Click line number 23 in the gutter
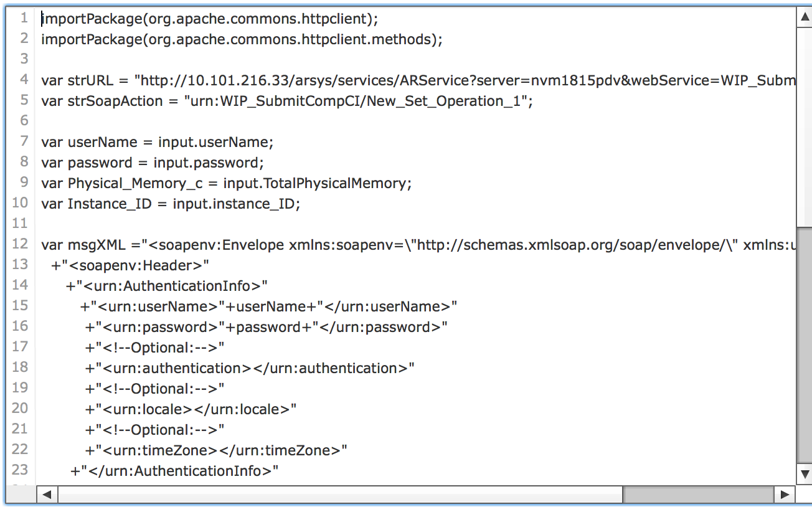This screenshot has height=512, width=812. tap(21, 470)
